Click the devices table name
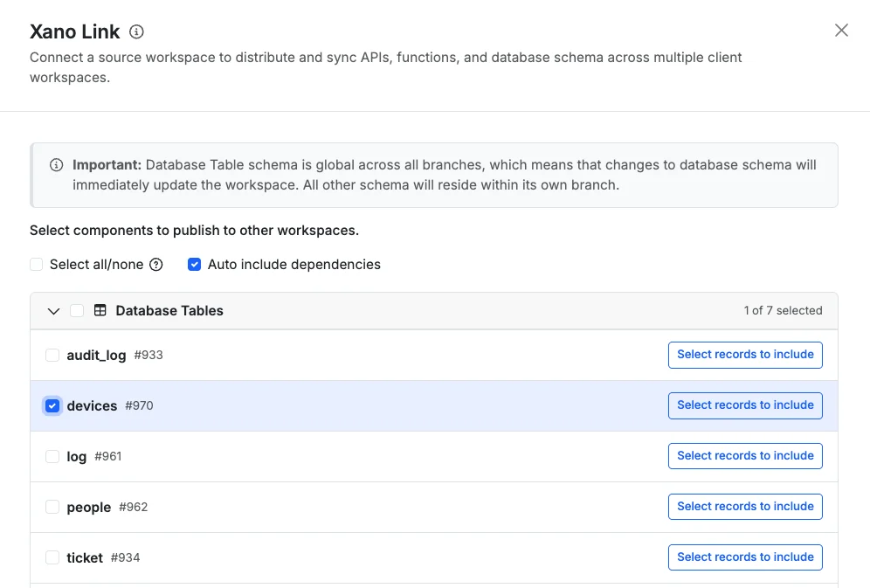This screenshot has width=870, height=588. click(x=92, y=406)
